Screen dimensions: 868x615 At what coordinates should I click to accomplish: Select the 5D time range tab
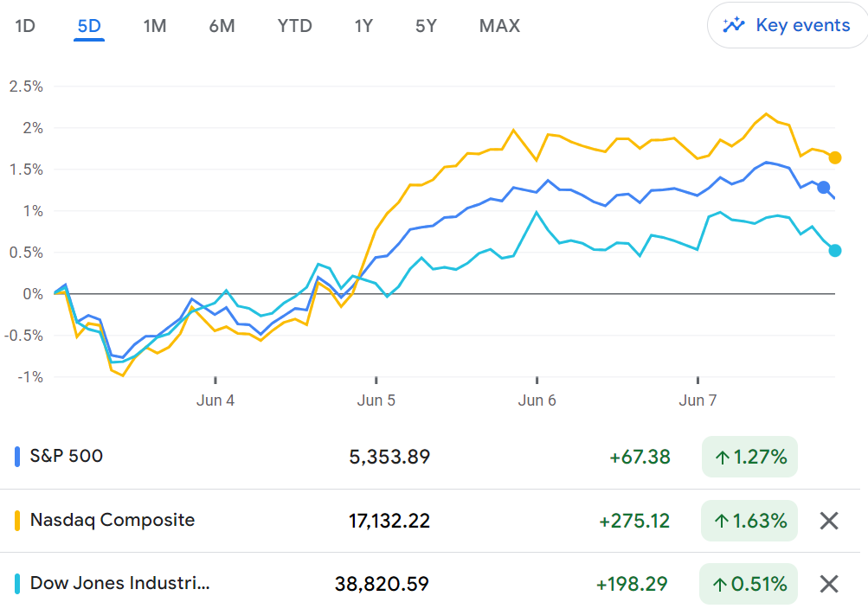point(89,26)
